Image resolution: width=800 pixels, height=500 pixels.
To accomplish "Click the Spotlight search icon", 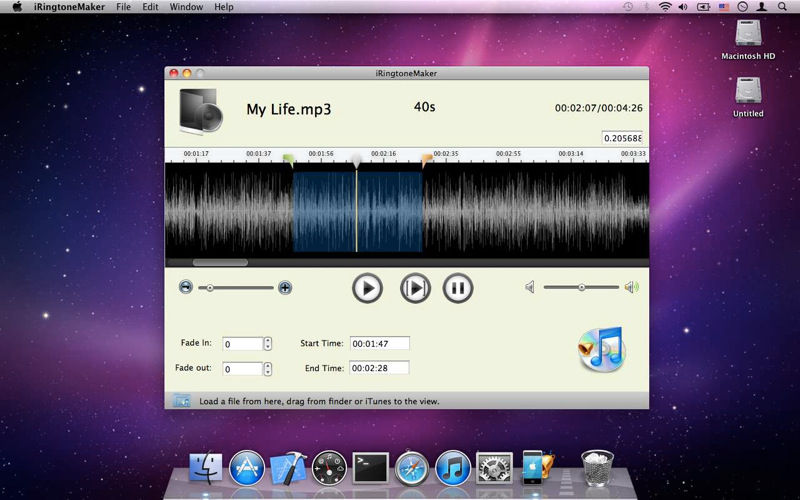I will tap(782, 7).
